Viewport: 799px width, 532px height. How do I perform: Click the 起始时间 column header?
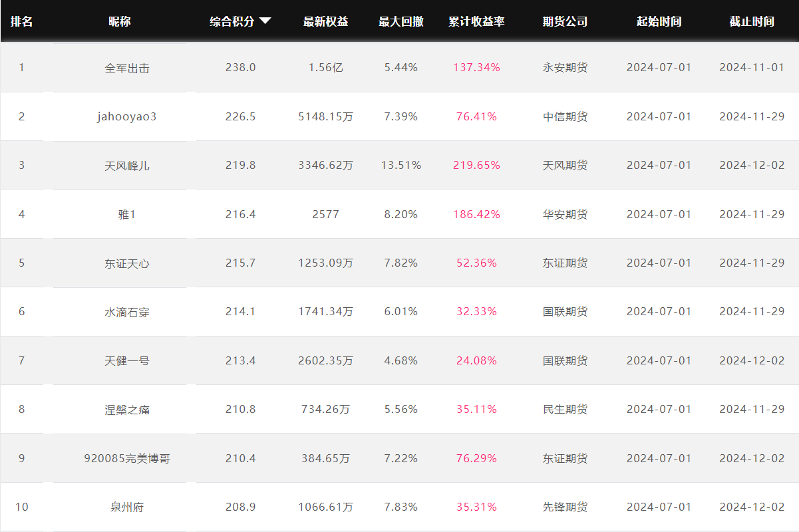coord(659,21)
